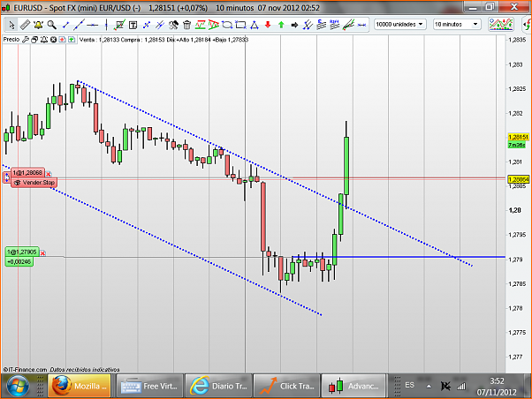
Task: Remove the Precio panel with black X icon
Action: (53, 40)
